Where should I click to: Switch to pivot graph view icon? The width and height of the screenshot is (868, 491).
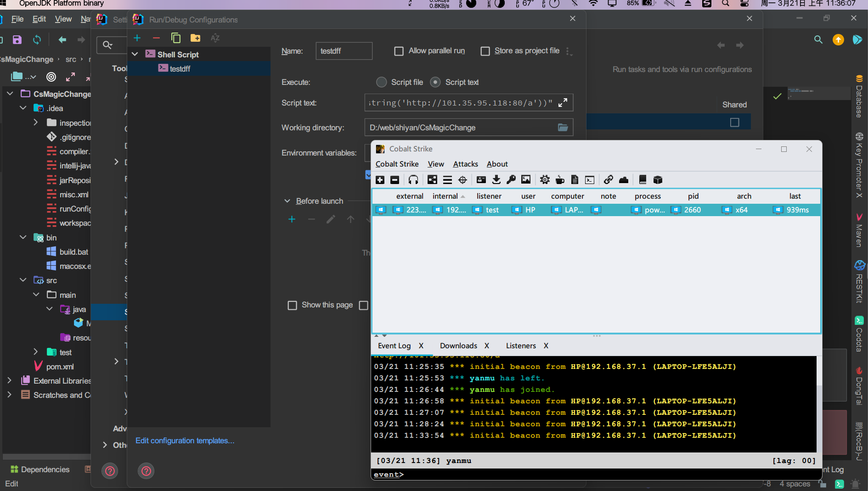coord(432,180)
